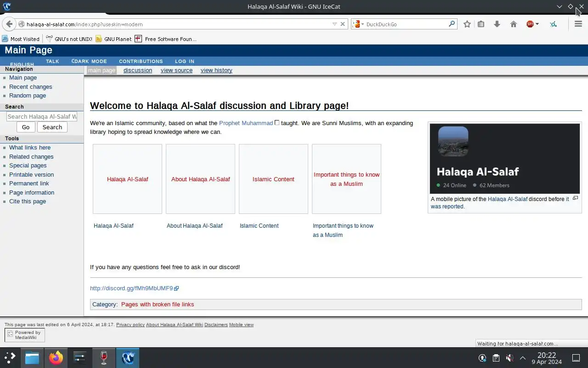Screen dimensions: 588x368
Task: Click the wiki search input field
Action: point(42,116)
